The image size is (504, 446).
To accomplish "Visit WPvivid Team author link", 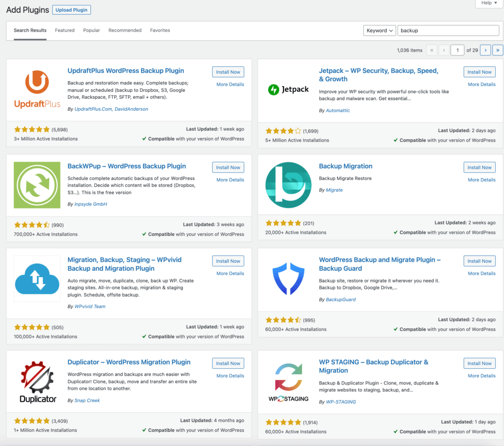I will 90,307.
